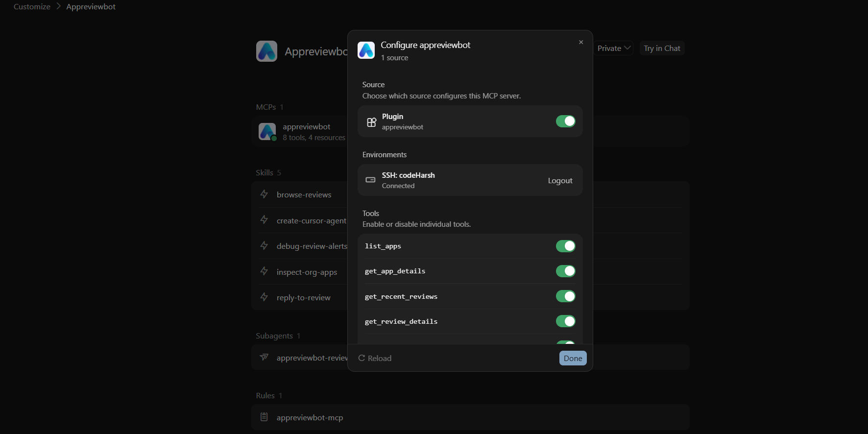Click the appreviewbot MCP server icon
Screen dimensions: 868x434
(x=267, y=131)
